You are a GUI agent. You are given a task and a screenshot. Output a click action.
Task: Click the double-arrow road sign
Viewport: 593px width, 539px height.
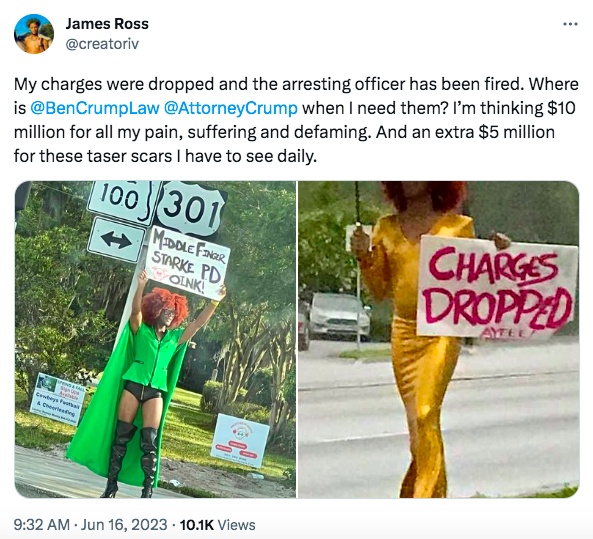116,240
